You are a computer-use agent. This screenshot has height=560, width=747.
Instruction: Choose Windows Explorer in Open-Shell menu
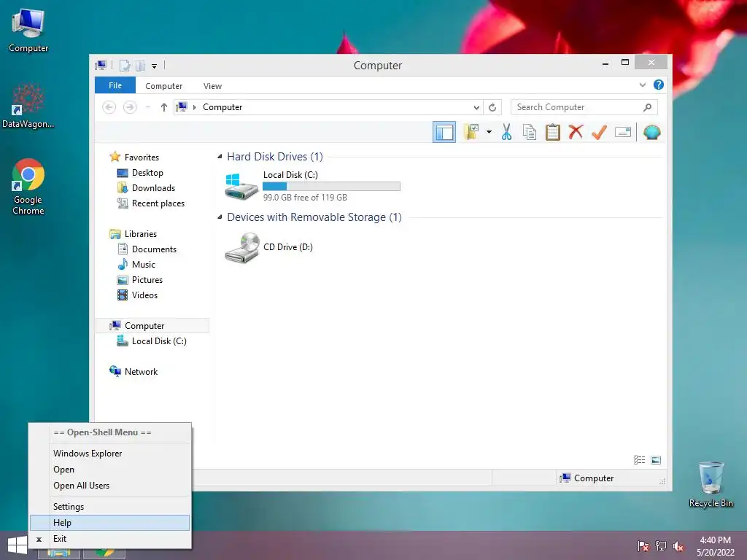click(109, 454)
